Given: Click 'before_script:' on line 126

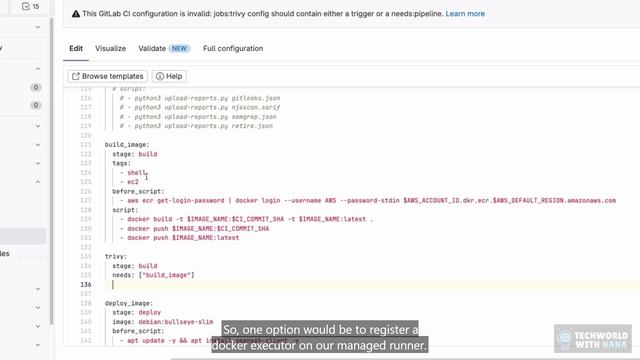Looking at the screenshot, I should 138,191.
